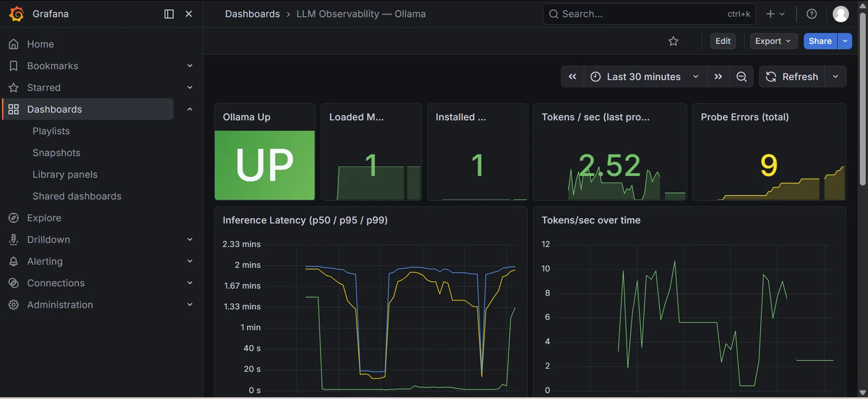868x399 pixels.
Task: Click the Grafana logo icon
Action: coord(16,14)
